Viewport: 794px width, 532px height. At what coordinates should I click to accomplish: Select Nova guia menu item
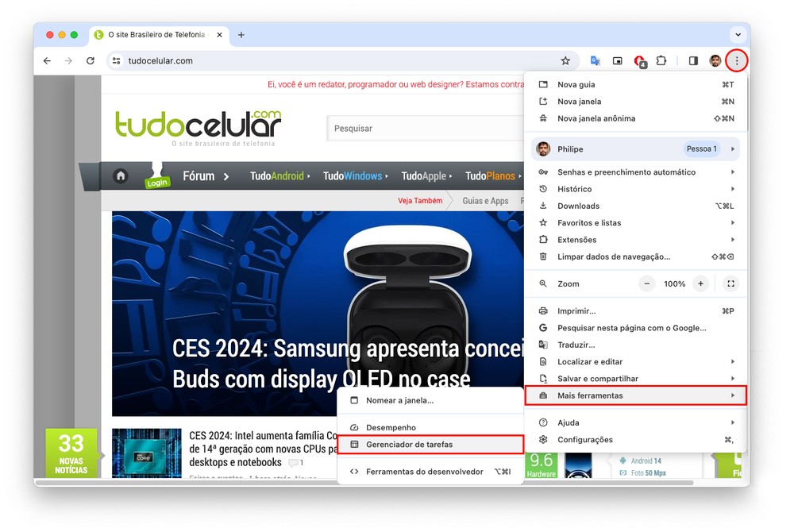pyautogui.click(x=635, y=84)
